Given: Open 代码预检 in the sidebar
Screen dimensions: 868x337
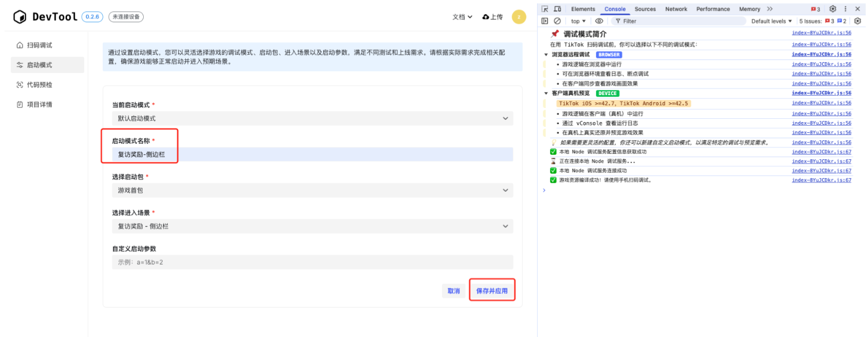Looking at the screenshot, I should (39, 85).
